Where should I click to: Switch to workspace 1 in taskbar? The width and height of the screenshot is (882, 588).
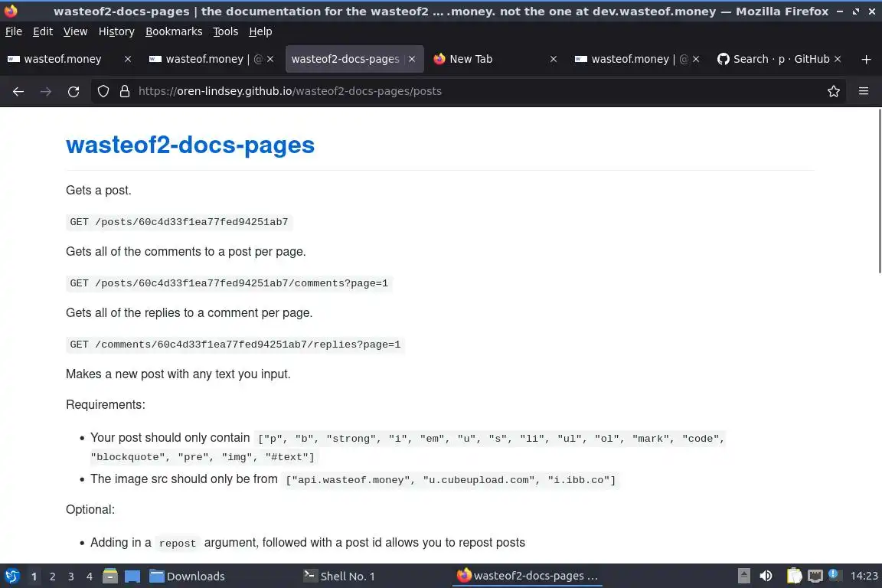coord(34,577)
